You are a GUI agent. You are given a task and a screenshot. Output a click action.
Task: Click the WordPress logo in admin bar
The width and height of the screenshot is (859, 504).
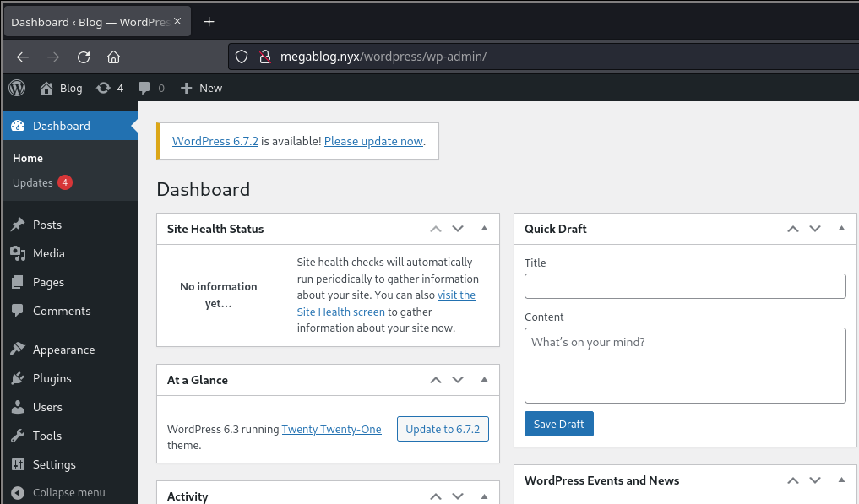(18, 88)
